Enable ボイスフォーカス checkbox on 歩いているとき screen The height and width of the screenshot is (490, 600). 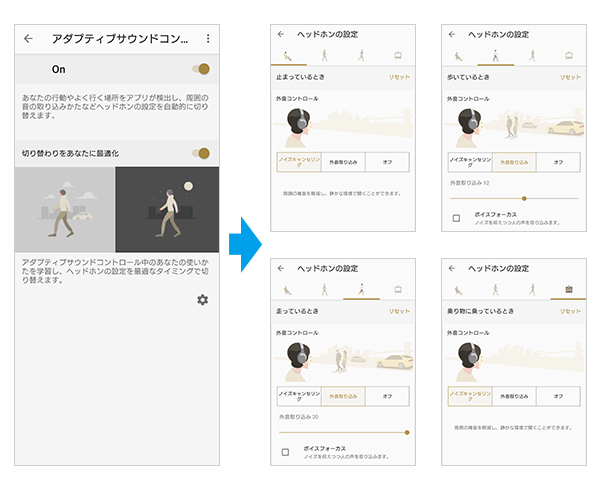(x=456, y=217)
